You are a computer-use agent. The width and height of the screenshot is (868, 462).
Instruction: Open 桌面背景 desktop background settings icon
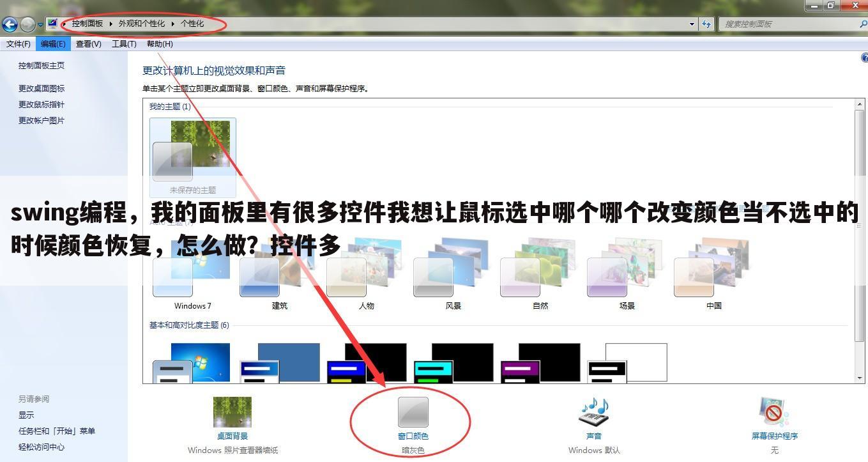(x=232, y=412)
